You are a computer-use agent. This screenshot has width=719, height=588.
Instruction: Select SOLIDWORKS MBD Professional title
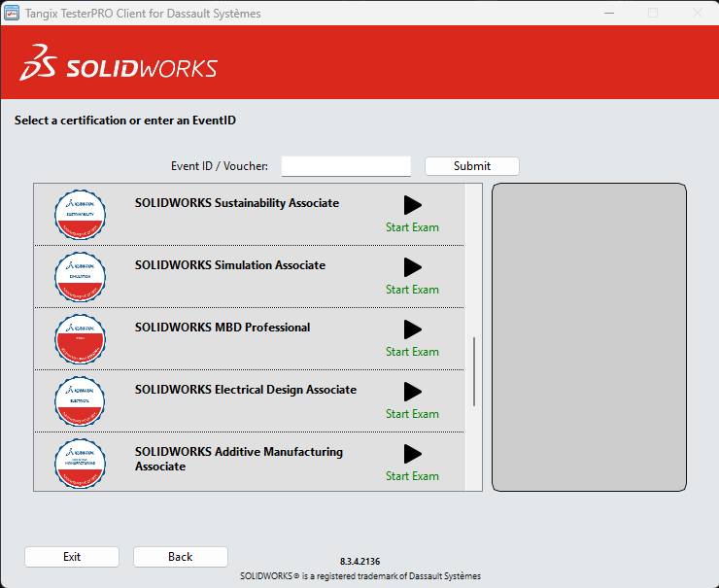223,328
